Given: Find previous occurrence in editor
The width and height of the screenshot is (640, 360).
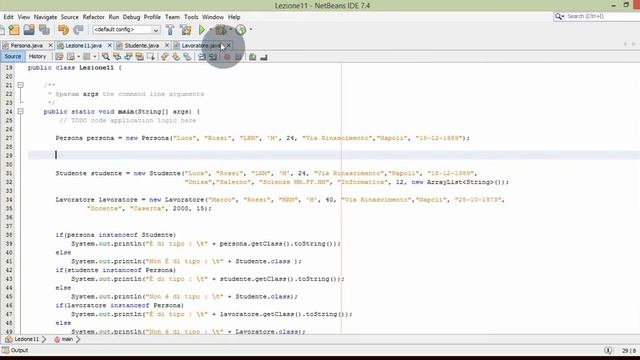Looking at the screenshot, I should coord(117,57).
